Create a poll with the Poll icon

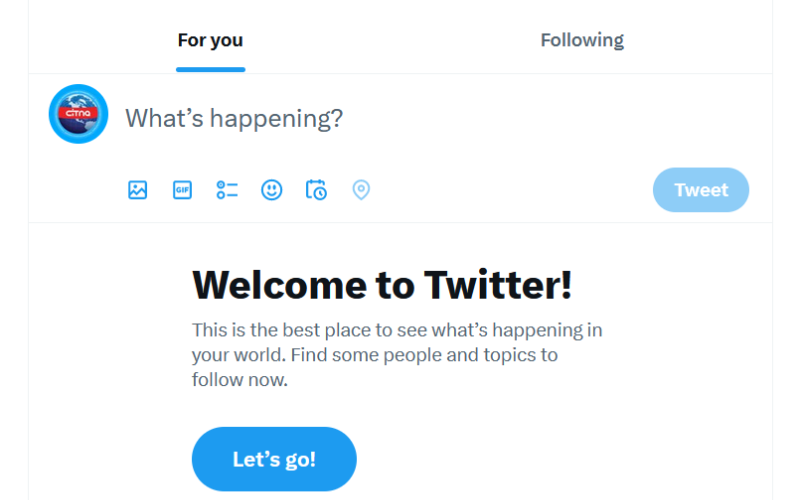[x=227, y=190]
